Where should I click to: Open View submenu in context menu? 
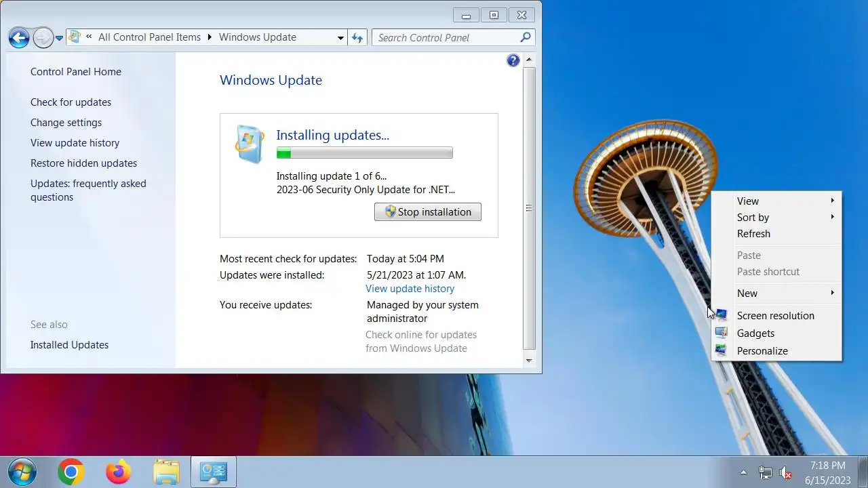776,201
